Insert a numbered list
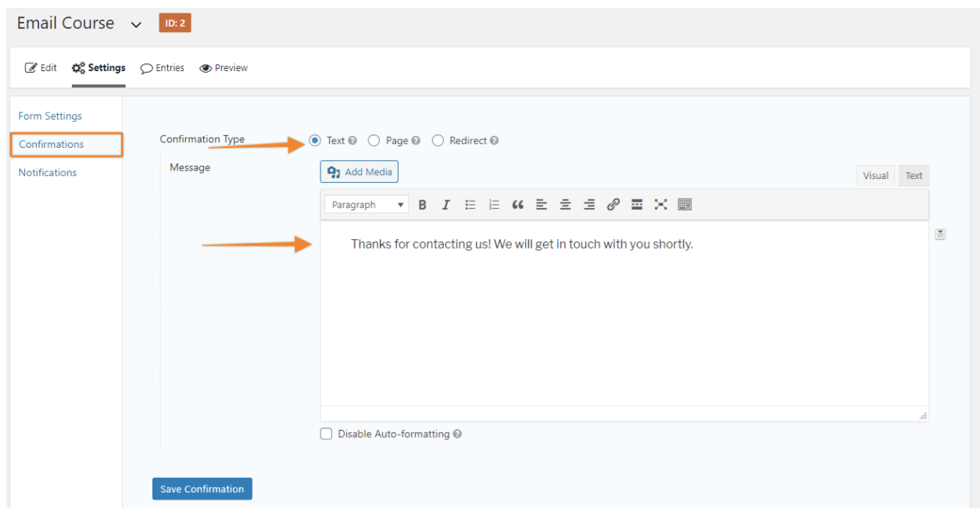The width and height of the screenshot is (980, 516). pos(494,205)
